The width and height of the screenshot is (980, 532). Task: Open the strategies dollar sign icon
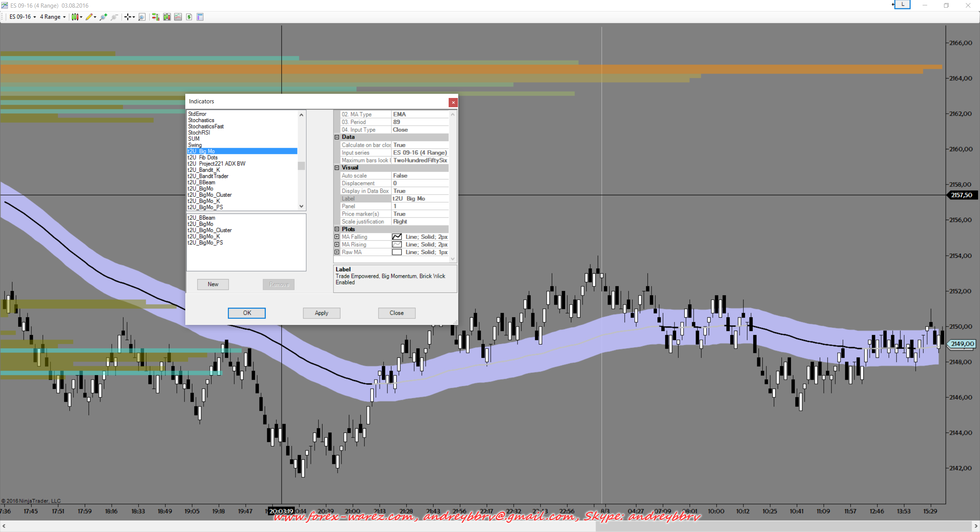click(x=189, y=17)
